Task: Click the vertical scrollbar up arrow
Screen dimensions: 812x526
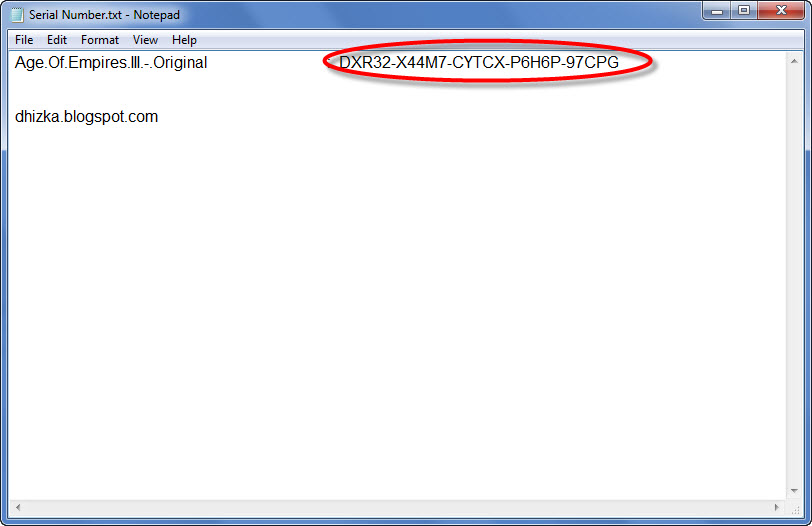Action: pyautogui.click(x=793, y=61)
